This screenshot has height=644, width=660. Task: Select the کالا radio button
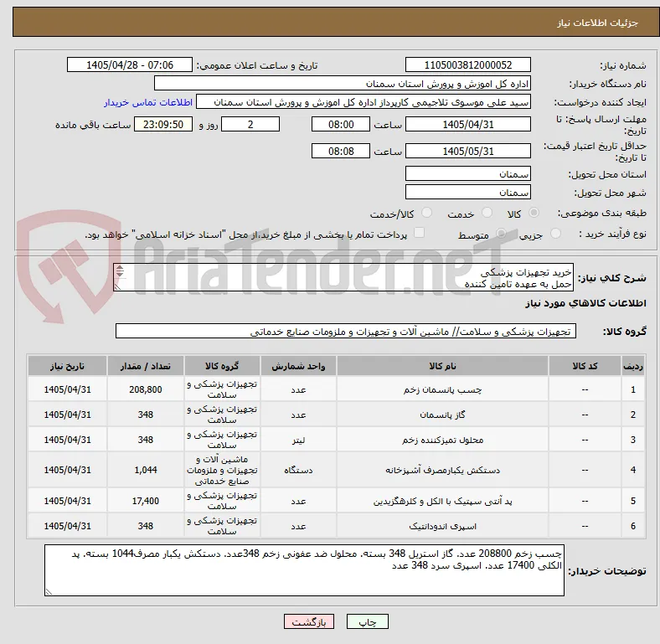pyautogui.click(x=534, y=213)
